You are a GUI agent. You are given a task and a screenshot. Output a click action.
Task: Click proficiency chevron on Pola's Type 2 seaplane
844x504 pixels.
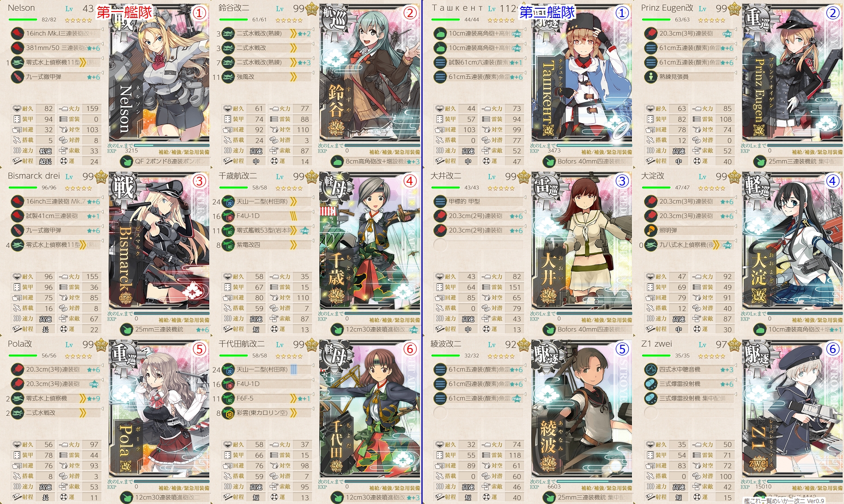point(83,413)
